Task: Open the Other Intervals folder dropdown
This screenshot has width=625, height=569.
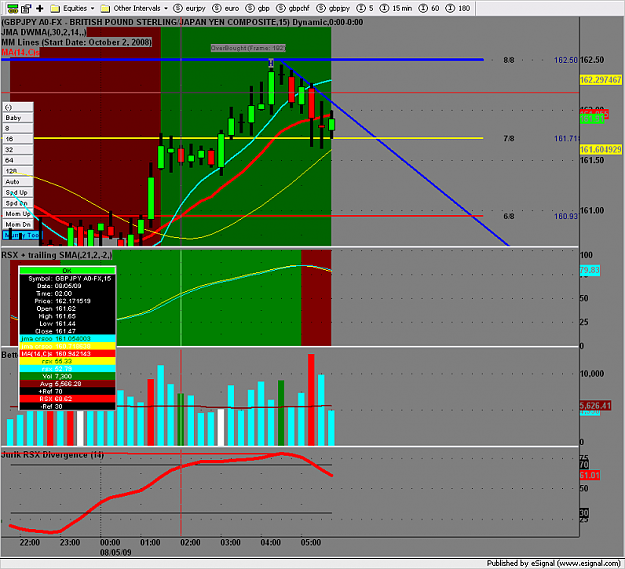Action: point(134,8)
